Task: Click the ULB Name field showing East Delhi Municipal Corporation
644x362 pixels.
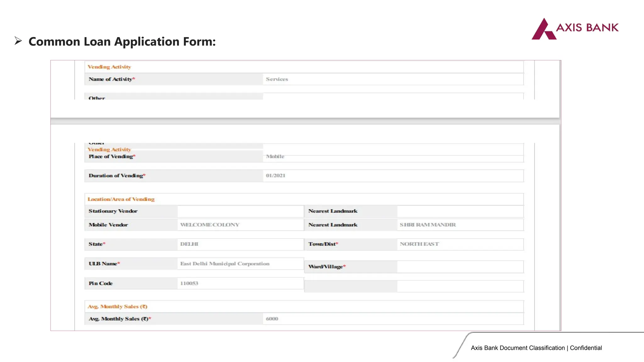Action: (241, 264)
